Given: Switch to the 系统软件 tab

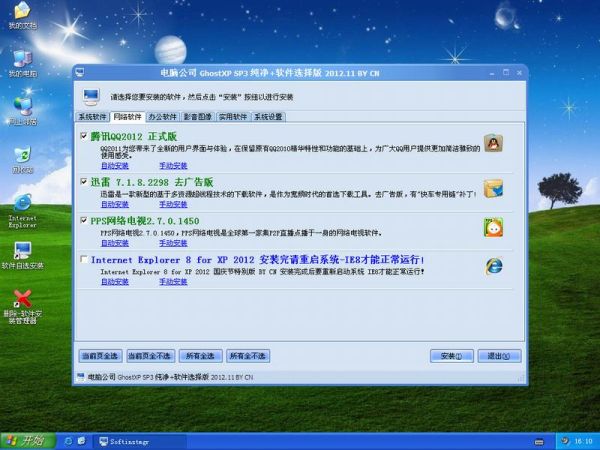Looking at the screenshot, I should pos(92,116).
